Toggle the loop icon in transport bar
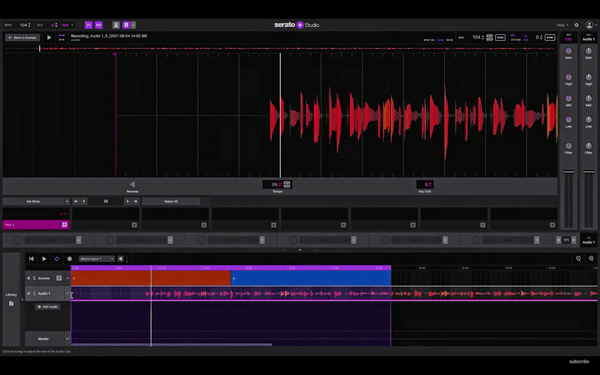 coord(57,259)
